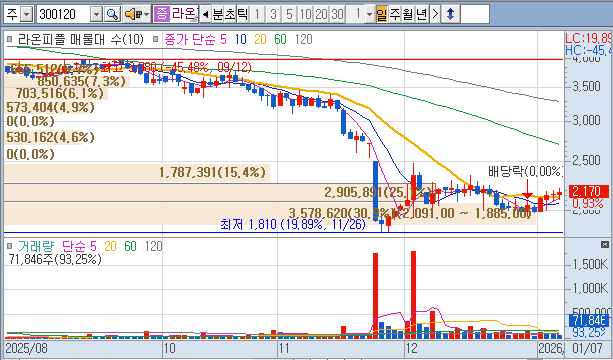Click the 최저 1,810 low price label
The height and width of the screenshot is (360, 613).
[x=293, y=224]
